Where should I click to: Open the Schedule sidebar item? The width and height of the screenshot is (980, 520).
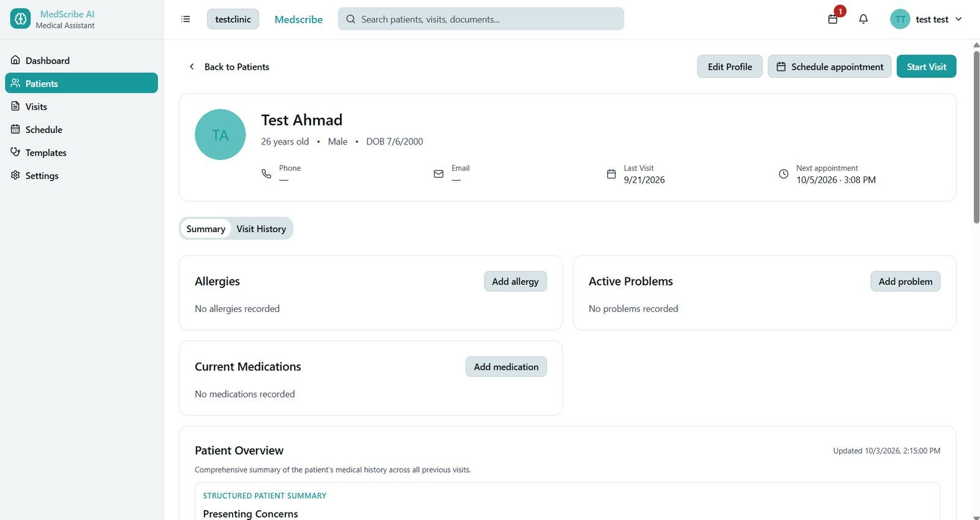pos(81,129)
